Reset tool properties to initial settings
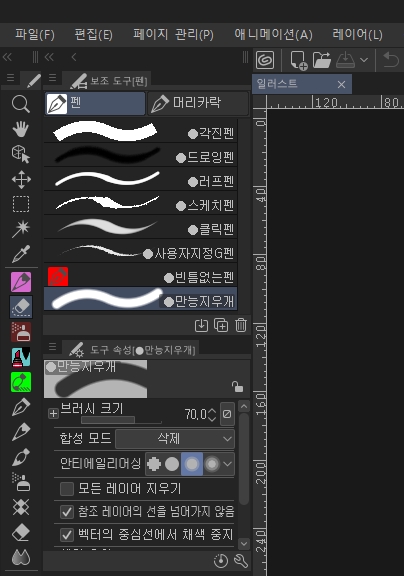404x576 pixels. 221,561
